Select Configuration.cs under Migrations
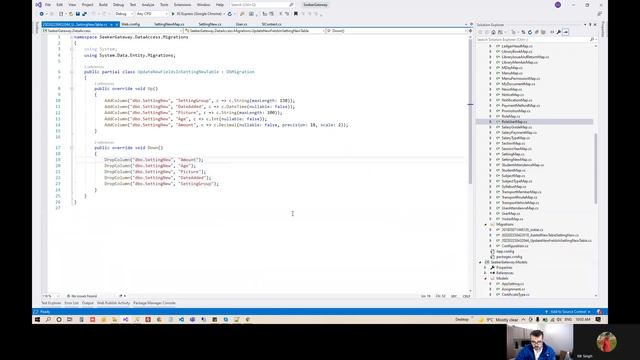 click(515, 246)
